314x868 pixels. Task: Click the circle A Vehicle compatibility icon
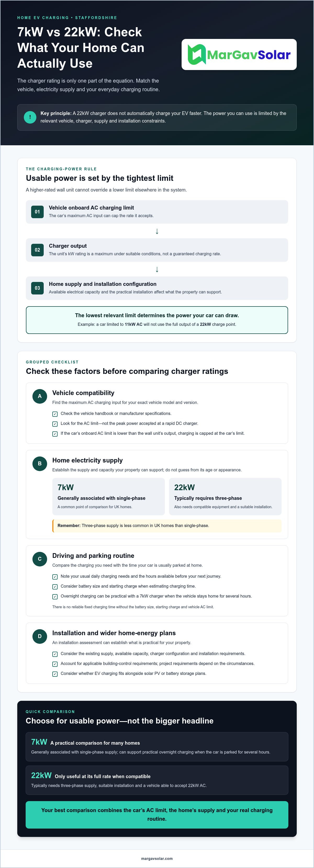click(x=40, y=396)
